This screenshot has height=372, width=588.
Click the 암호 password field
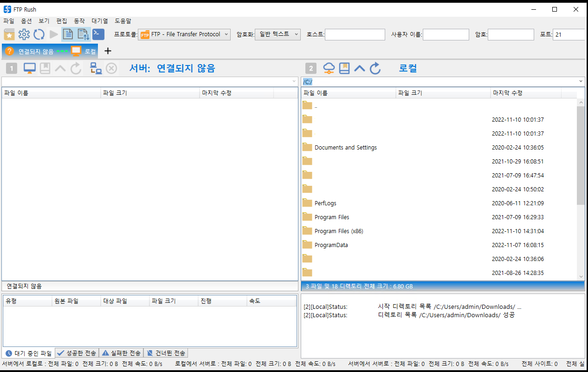pyautogui.click(x=511, y=34)
